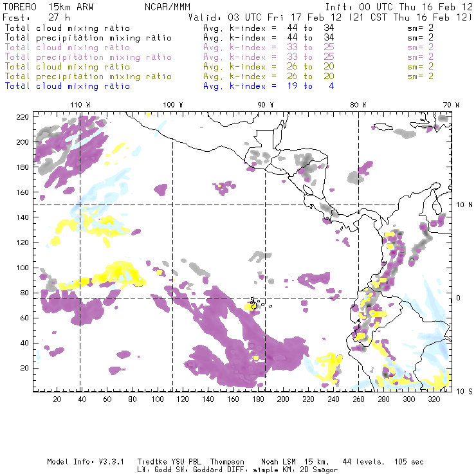This screenshot has height=476, width=476.
Task: Select black 'Total cloud mixing ratio' legend entry
Action: coord(68,28)
